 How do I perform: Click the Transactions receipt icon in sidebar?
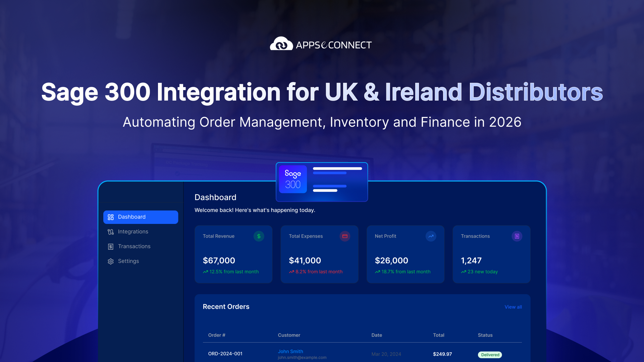click(111, 246)
